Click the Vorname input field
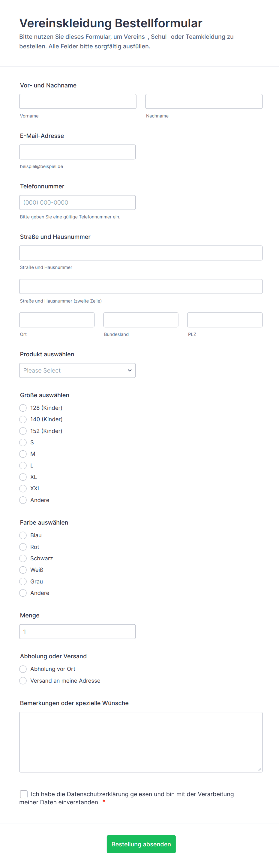 pos(78,102)
